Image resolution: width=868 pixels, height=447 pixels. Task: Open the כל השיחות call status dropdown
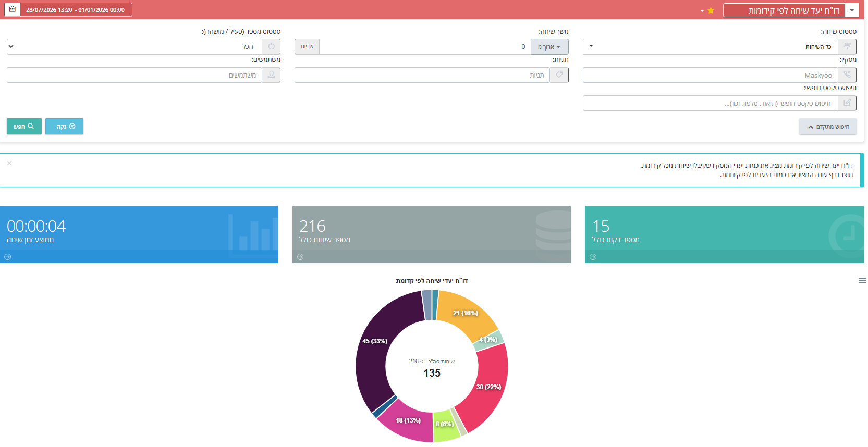click(x=711, y=47)
